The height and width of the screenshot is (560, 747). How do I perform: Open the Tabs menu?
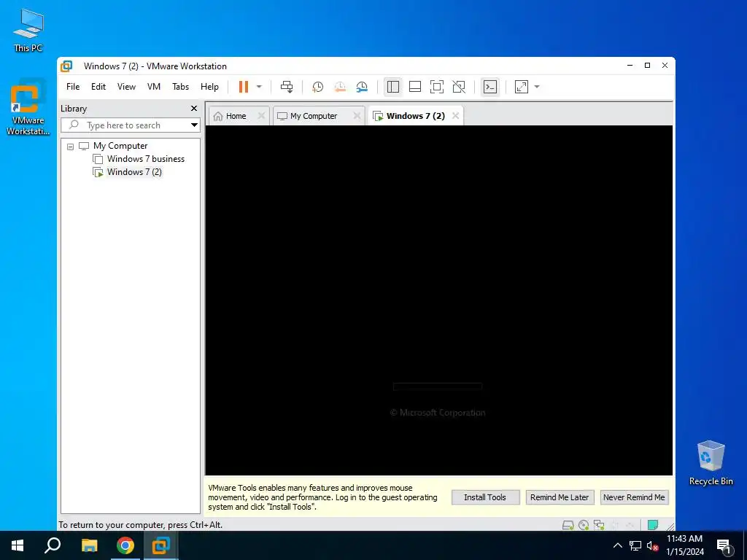(181, 87)
